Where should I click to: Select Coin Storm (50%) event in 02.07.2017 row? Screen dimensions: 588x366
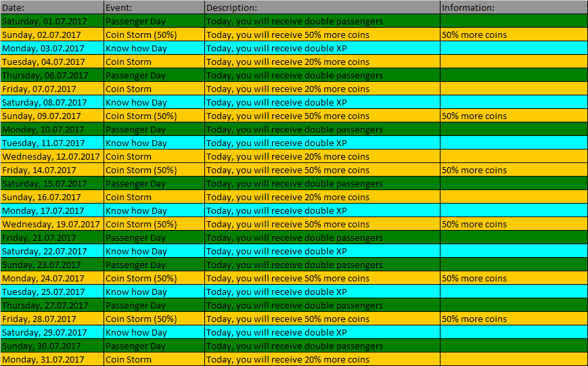point(154,35)
